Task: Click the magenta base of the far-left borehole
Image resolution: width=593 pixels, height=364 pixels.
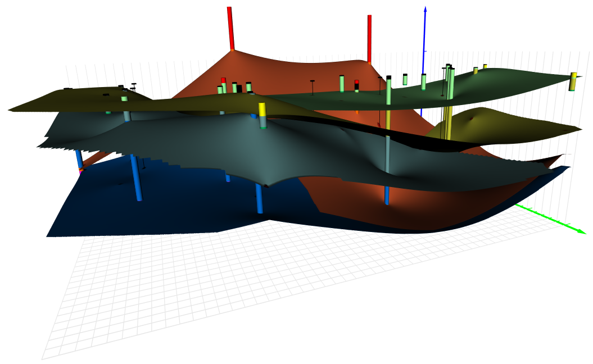Action: click(x=81, y=171)
